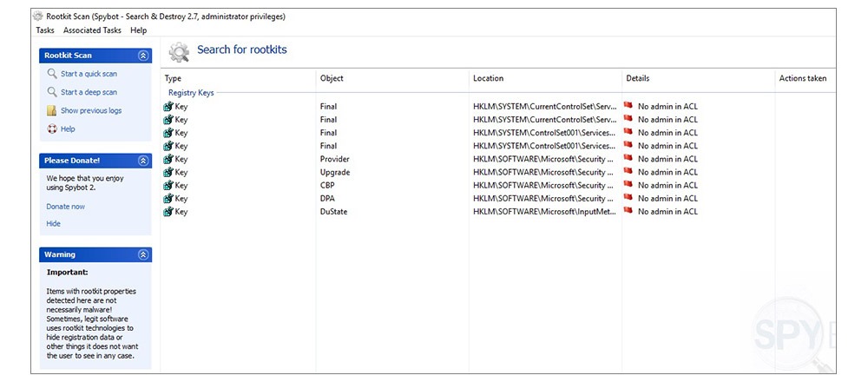The height and width of the screenshot is (382, 868).
Task: Click the red flag in the DuState row
Action: pos(628,211)
